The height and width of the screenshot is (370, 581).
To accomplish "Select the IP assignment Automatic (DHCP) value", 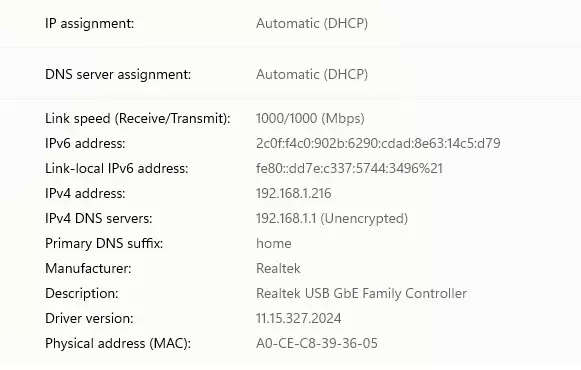I will 312,24.
